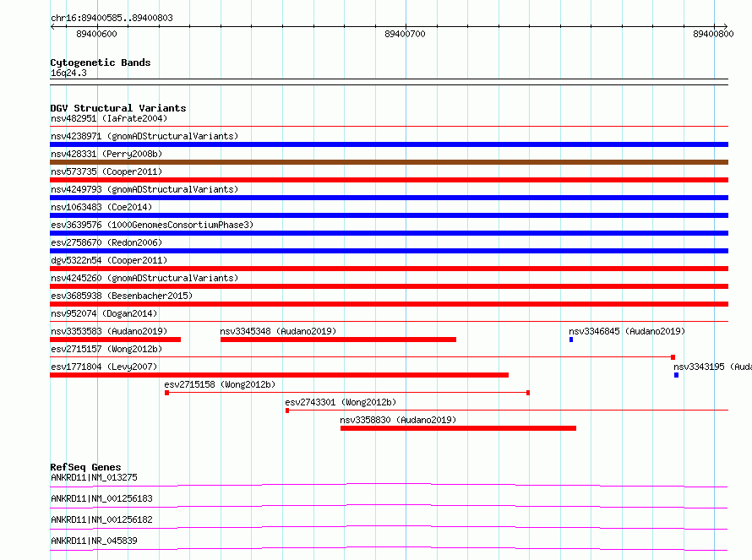Viewport: 752px width, 560px height.
Task: Click the chr16:89400585..89400803 region label
Action: (112, 18)
